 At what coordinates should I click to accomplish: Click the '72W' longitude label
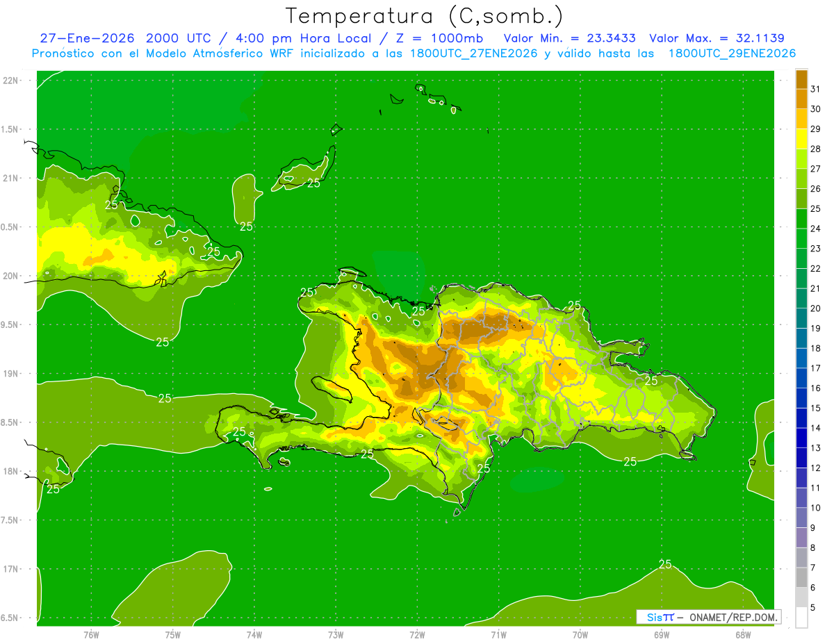pyautogui.click(x=417, y=635)
